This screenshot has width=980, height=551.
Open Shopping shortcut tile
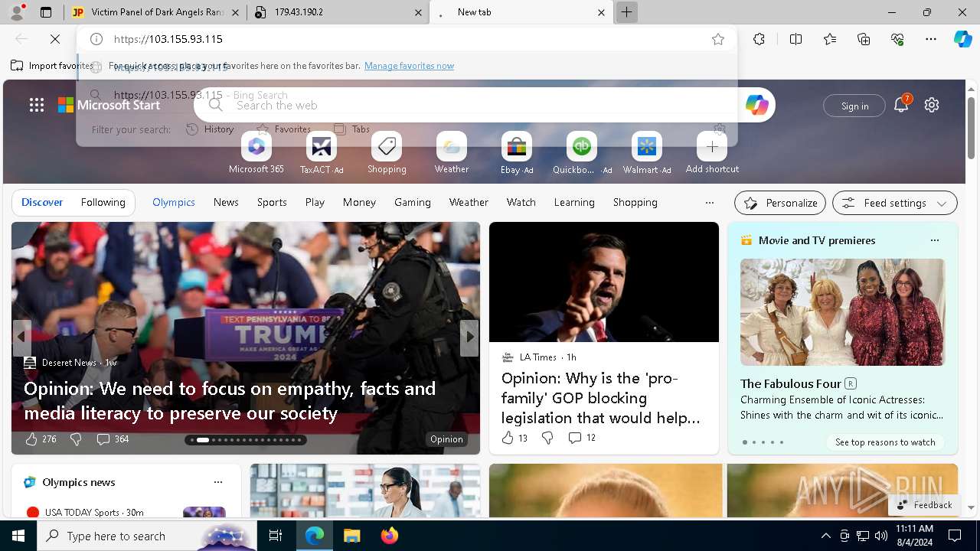click(x=387, y=153)
